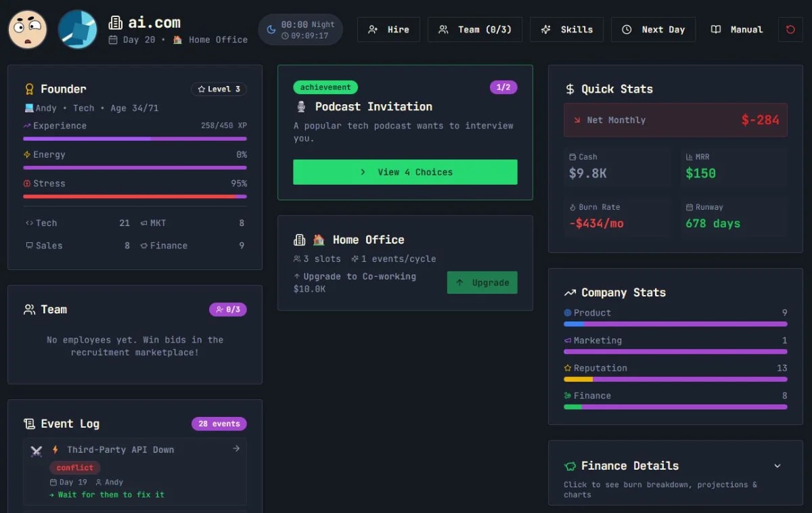This screenshot has width=812, height=513.
Task: Click the 00:00 Night clock widget
Action: 300,29
